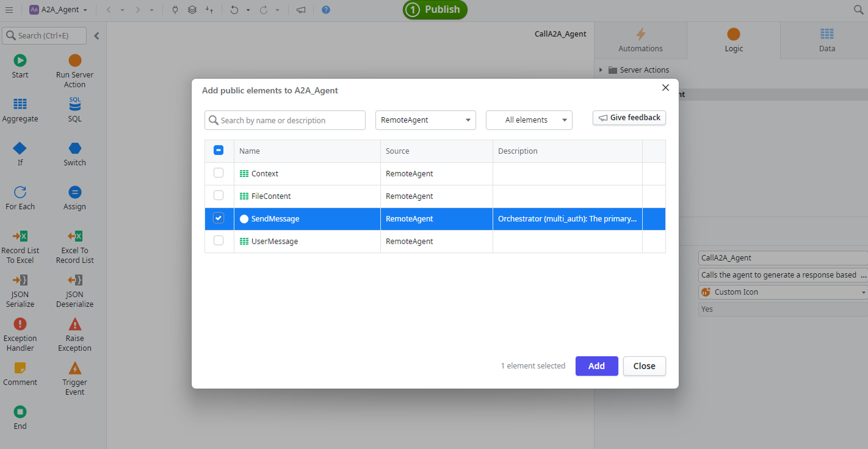Screen dimensions: 868x449
Task: Select the SQL tool
Action: tap(74, 110)
